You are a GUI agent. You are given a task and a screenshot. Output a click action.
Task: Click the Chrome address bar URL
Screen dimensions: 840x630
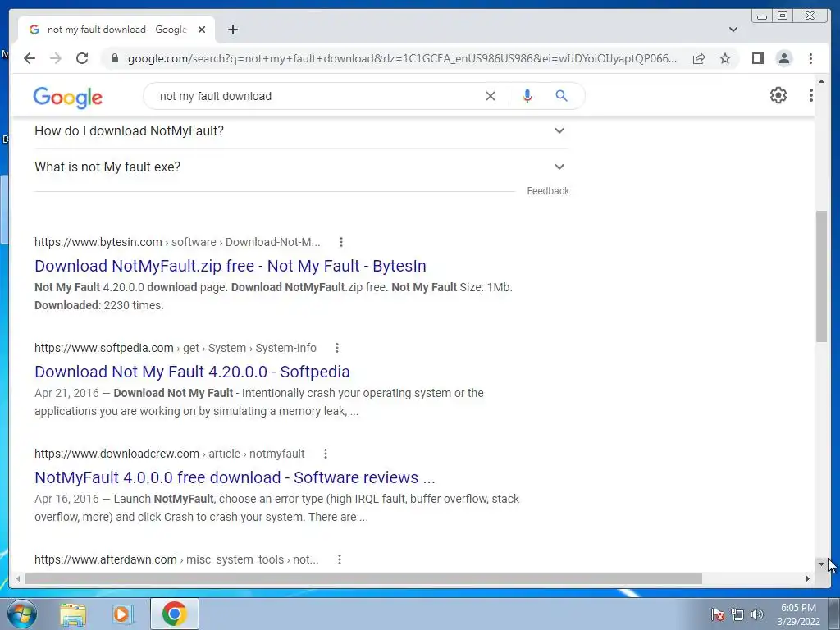[x=402, y=58]
